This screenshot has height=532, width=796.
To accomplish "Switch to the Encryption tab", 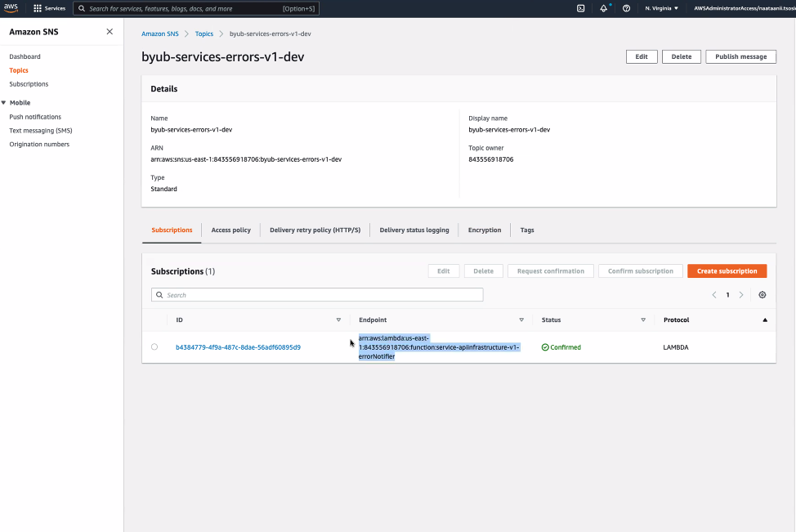I will 485,230.
